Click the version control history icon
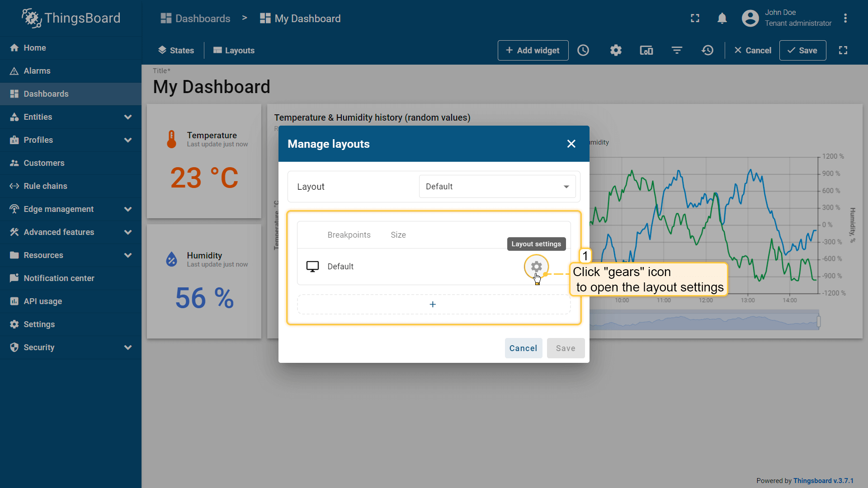868x488 pixels. [708, 50]
